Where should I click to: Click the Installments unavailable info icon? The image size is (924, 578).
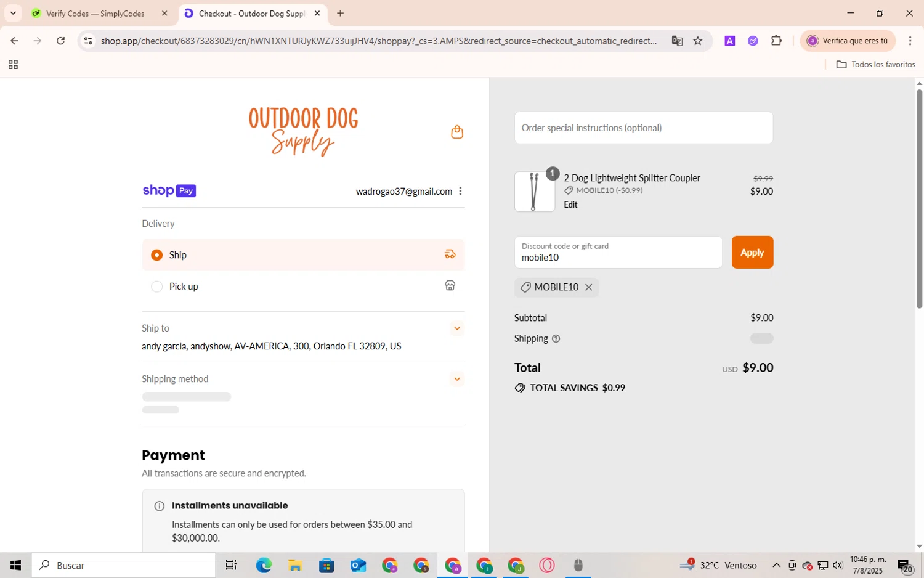click(159, 506)
